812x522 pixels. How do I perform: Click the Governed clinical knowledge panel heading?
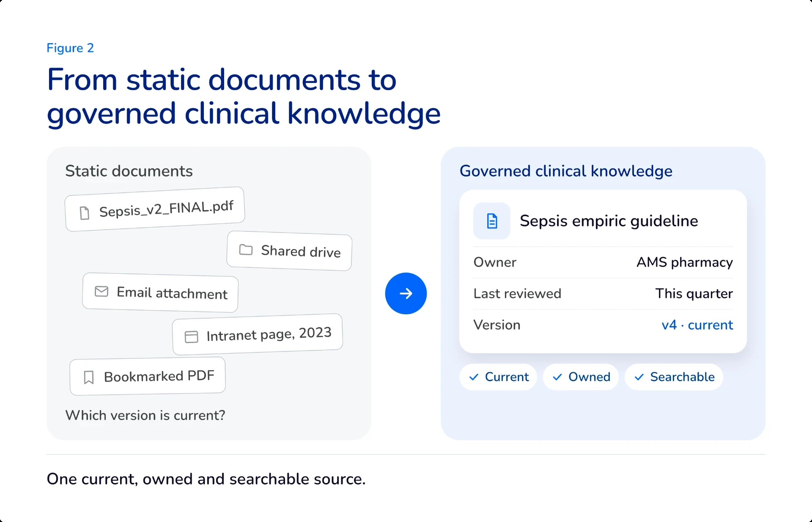[566, 171]
